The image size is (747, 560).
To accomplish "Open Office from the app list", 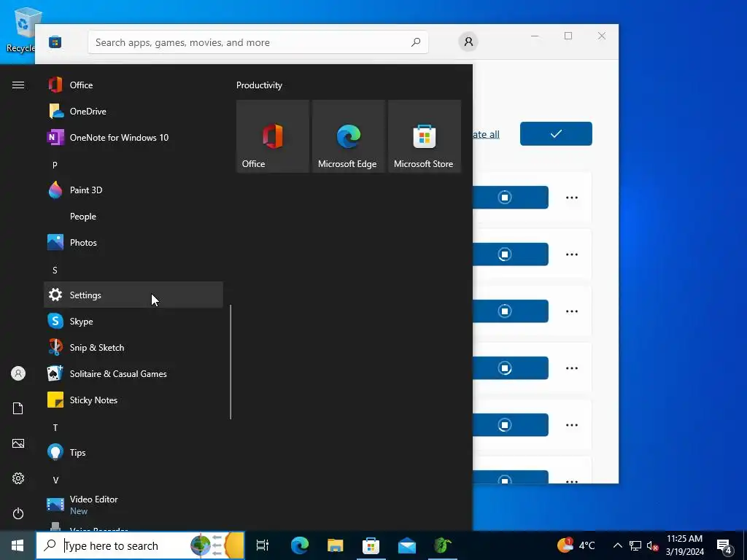I will [133, 85].
